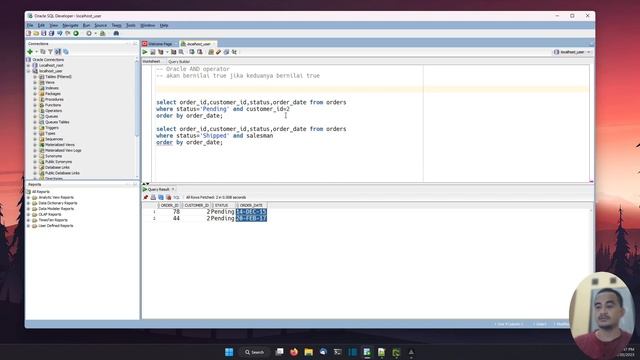Switch to the Query Builder tab

pos(179,62)
